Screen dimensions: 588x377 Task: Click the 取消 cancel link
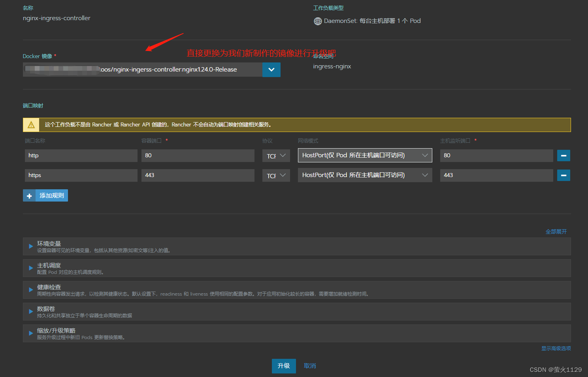(x=310, y=366)
